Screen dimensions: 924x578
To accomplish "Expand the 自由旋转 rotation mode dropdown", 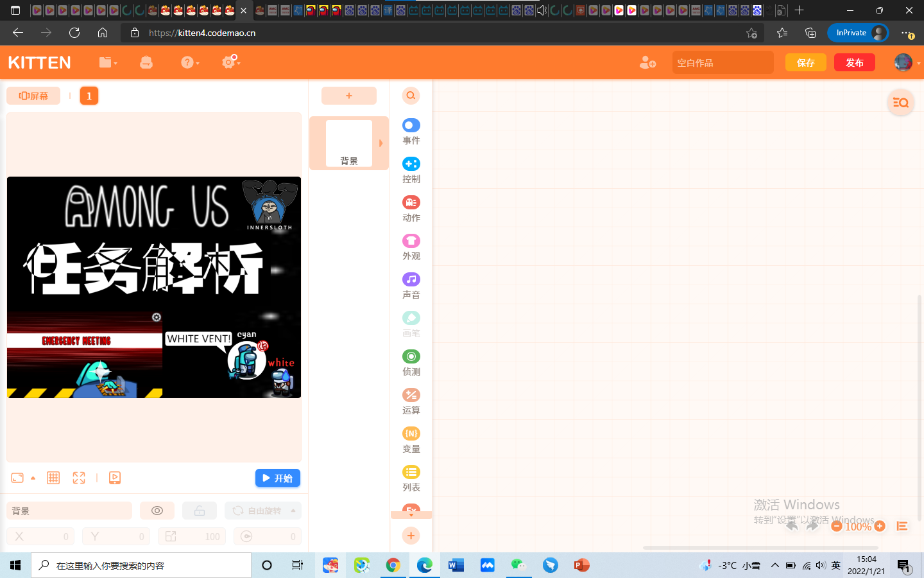I will [293, 511].
